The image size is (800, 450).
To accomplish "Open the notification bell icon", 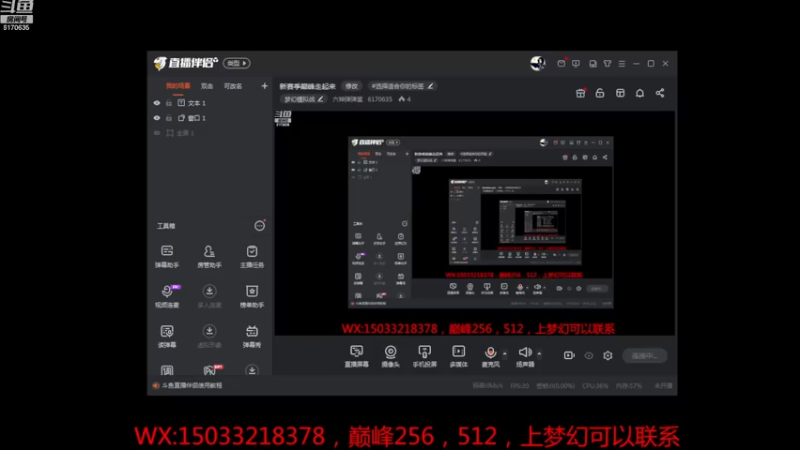I will [640, 93].
